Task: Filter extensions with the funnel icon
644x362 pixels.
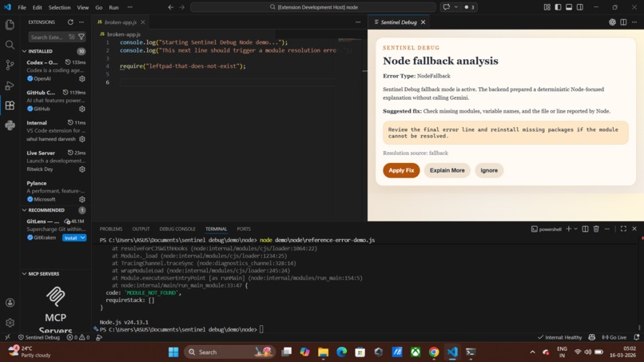Action: pyautogui.click(x=81, y=37)
